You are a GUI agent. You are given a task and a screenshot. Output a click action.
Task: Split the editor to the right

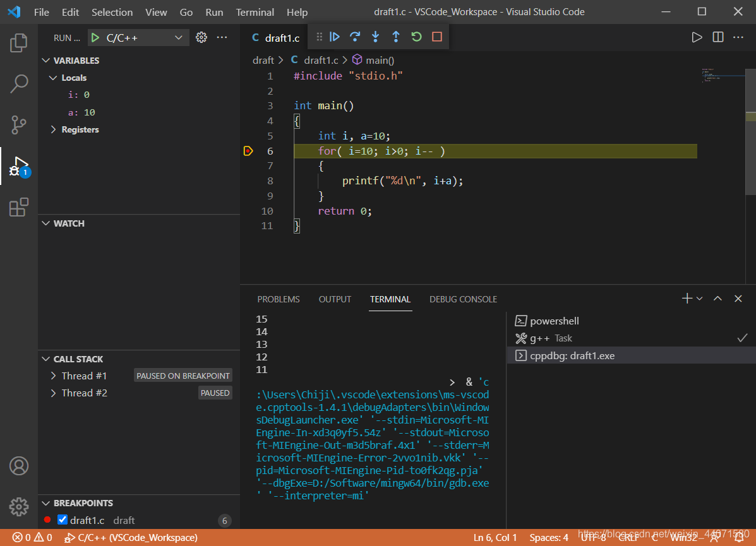coord(718,37)
